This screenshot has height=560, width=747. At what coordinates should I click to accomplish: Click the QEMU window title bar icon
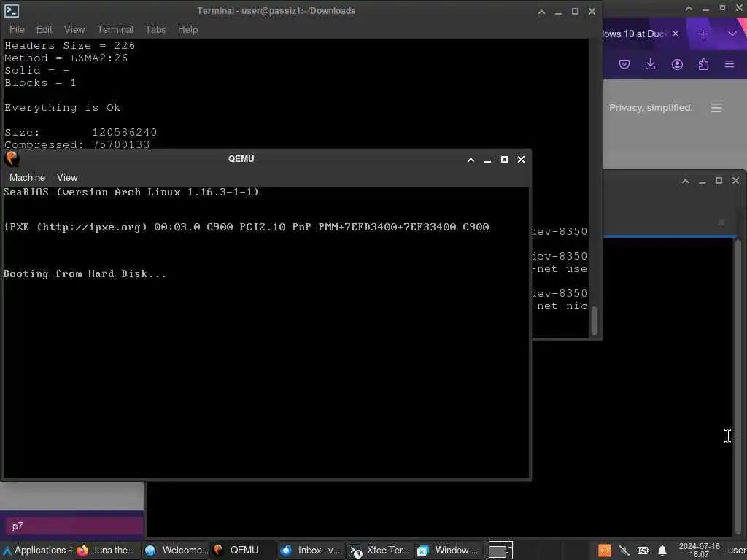pos(12,158)
